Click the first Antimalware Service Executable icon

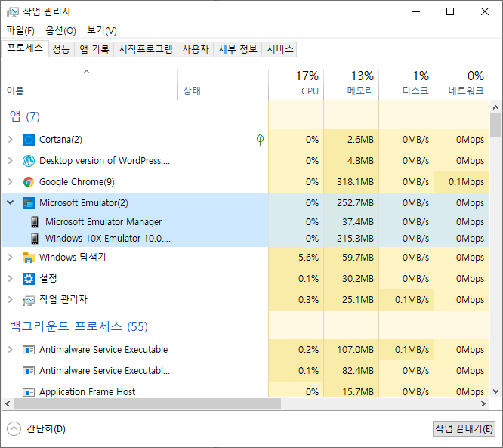pyautogui.click(x=29, y=350)
